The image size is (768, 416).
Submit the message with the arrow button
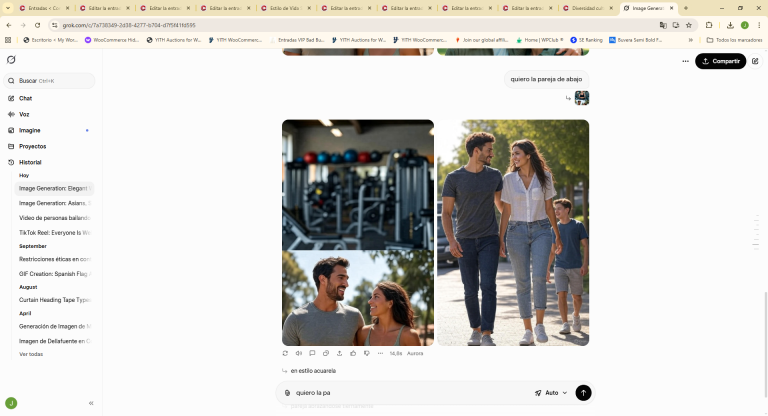click(x=583, y=393)
